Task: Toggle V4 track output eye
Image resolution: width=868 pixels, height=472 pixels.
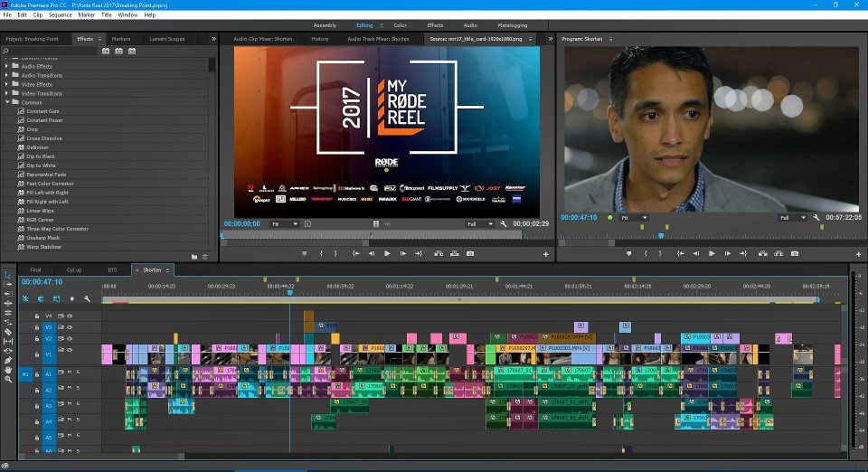Action: (x=70, y=316)
